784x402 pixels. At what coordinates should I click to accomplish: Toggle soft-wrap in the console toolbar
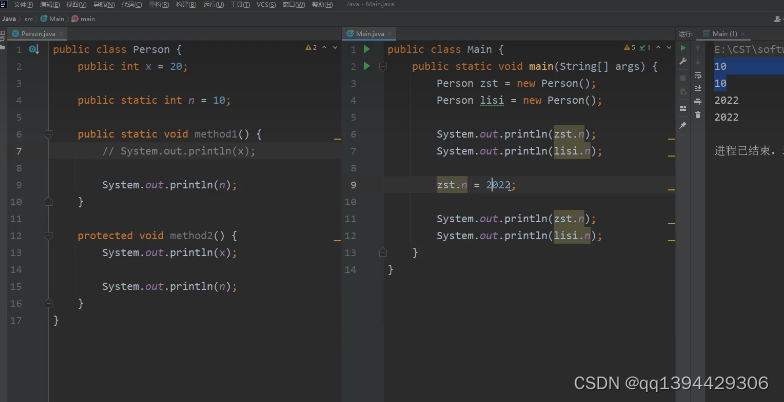698,75
